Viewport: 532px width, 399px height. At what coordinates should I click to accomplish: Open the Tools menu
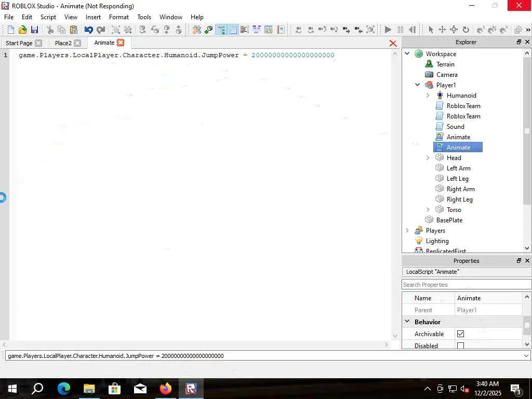click(144, 17)
